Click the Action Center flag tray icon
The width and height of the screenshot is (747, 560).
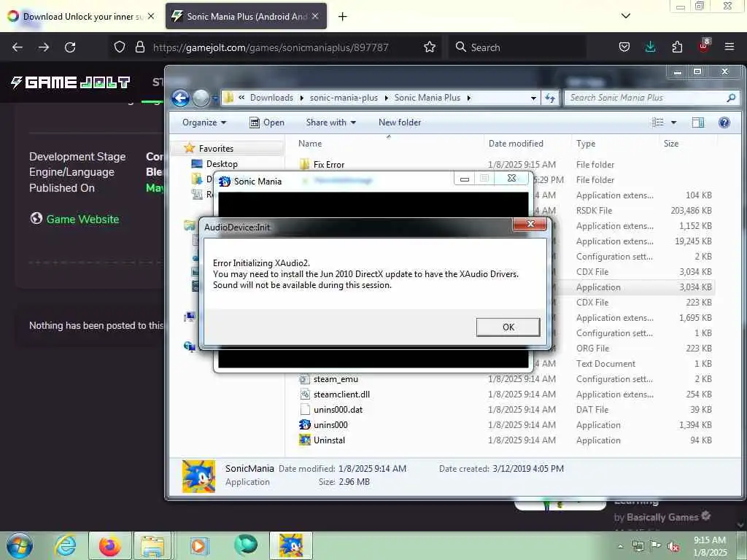(656, 547)
